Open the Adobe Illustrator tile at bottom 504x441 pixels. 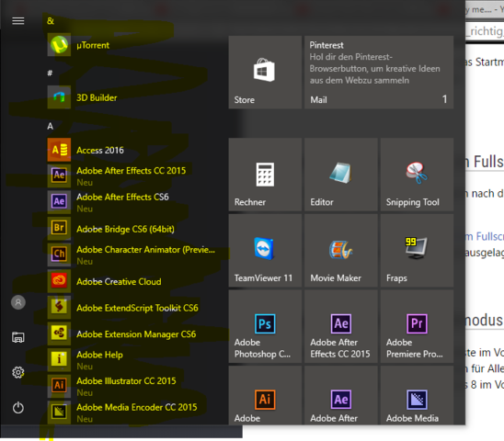[265, 395]
